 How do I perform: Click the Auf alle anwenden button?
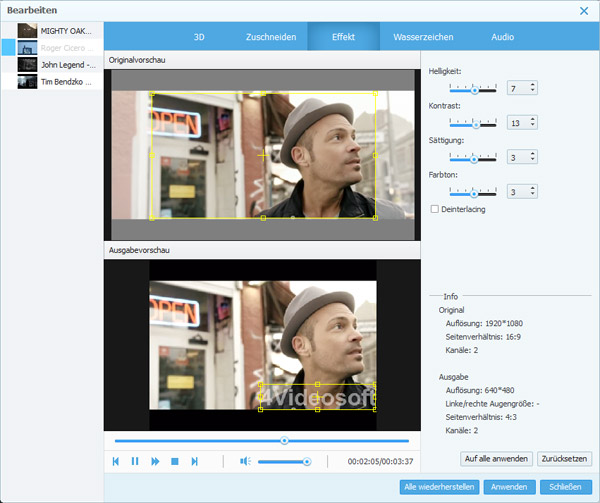point(496,459)
